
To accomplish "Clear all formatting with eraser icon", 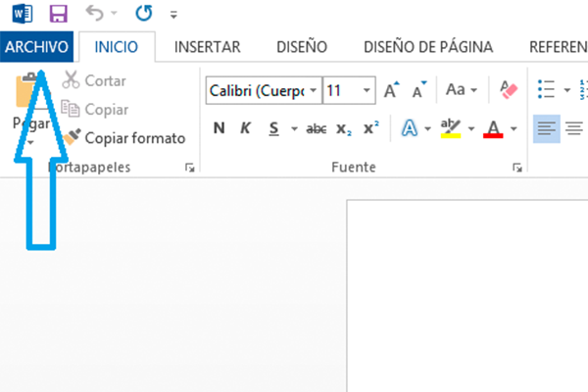I will click(509, 89).
